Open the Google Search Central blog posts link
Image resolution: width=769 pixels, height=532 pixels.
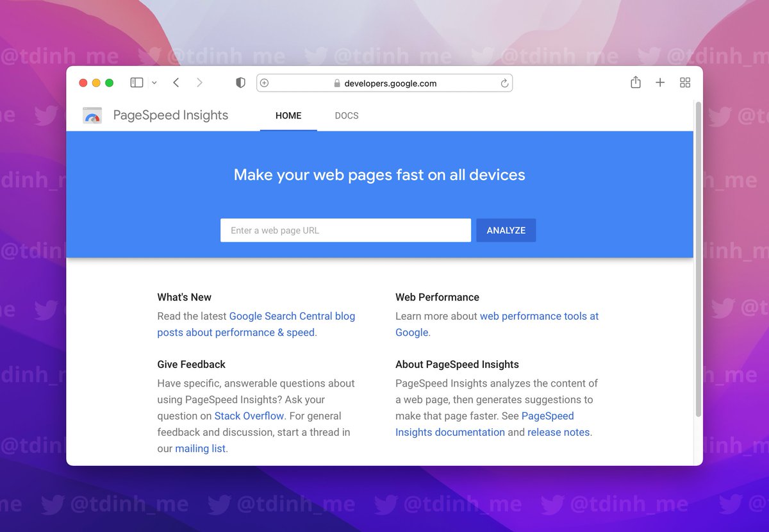click(256, 324)
